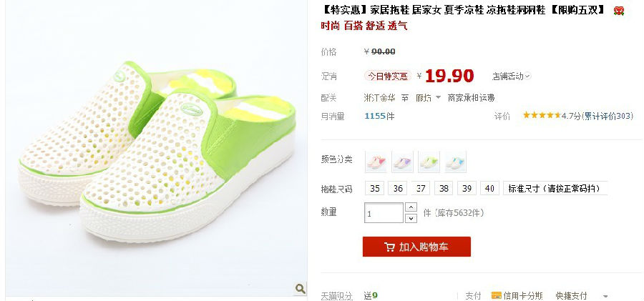Open the delivery destination dropdown 廊坊
Screen dimensions: 644x301
click(x=428, y=98)
